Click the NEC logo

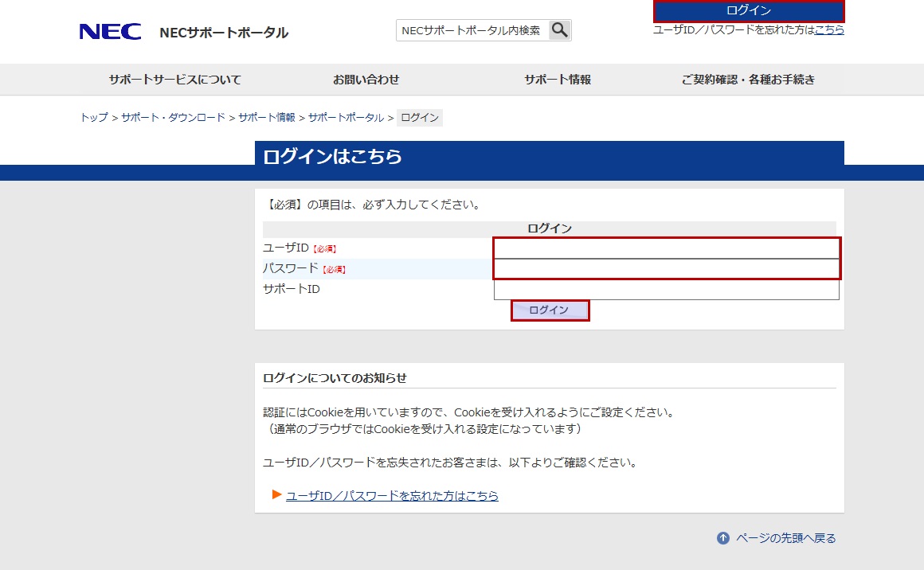point(110,32)
